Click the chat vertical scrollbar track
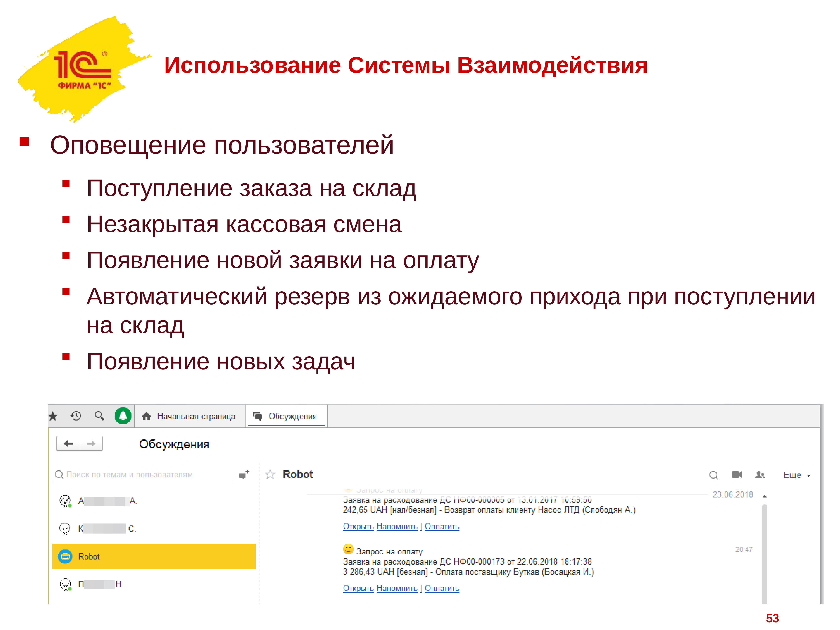The height and width of the screenshot is (630, 840). [x=764, y=554]
